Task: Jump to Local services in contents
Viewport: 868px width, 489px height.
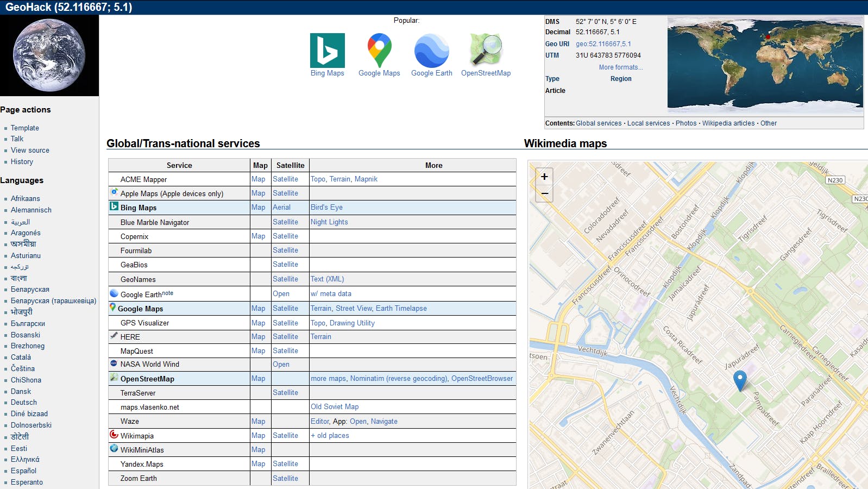Action: pyautogui.click(x=649, y=123)
